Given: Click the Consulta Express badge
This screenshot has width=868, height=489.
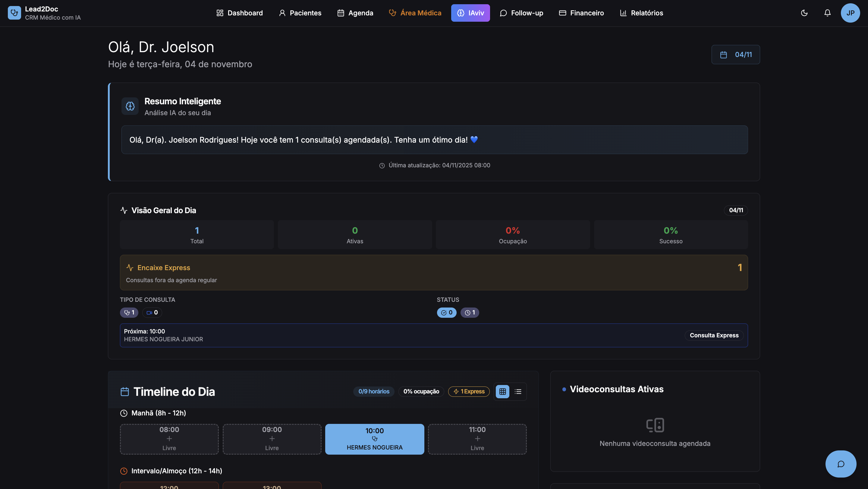Looking at the screenshot, I should click(x=714, y=335).
